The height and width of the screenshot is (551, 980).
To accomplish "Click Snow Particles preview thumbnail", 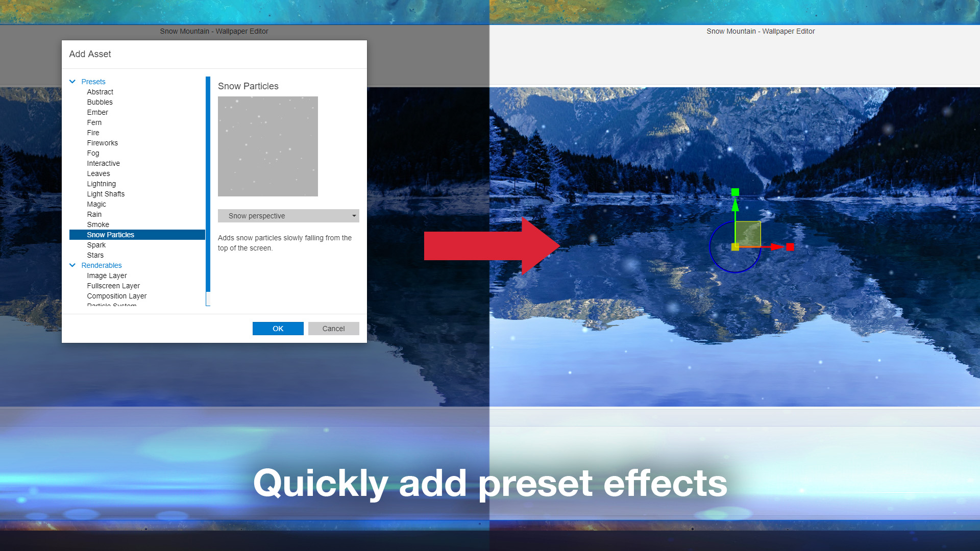I will click(267, 146).
